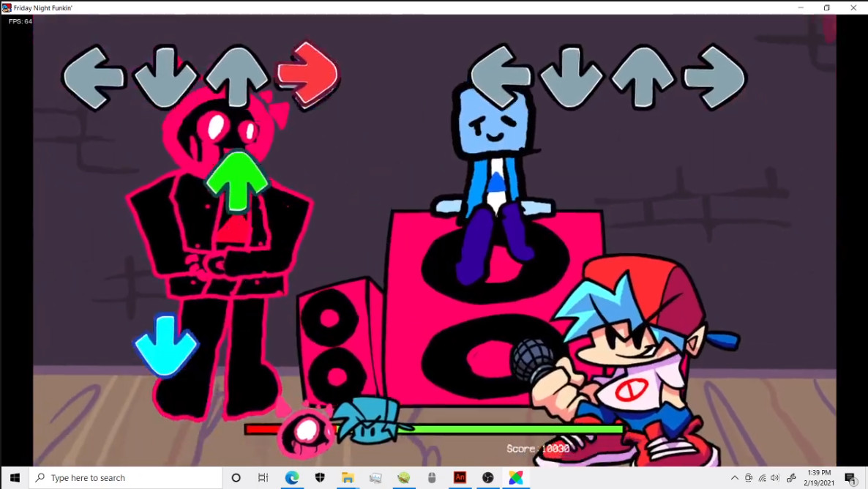Click the Friday Night Funkin' title bar icon

[x=7, y=8]
